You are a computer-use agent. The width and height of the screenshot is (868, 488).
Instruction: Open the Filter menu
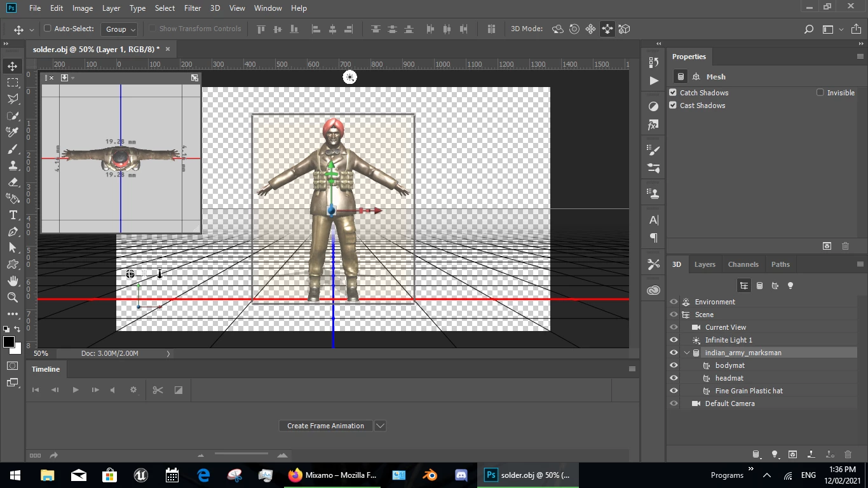(192, 8)
